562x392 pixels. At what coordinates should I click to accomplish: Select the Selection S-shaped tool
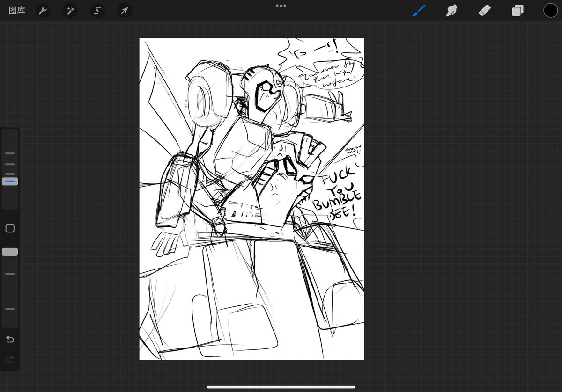point(97,10)
